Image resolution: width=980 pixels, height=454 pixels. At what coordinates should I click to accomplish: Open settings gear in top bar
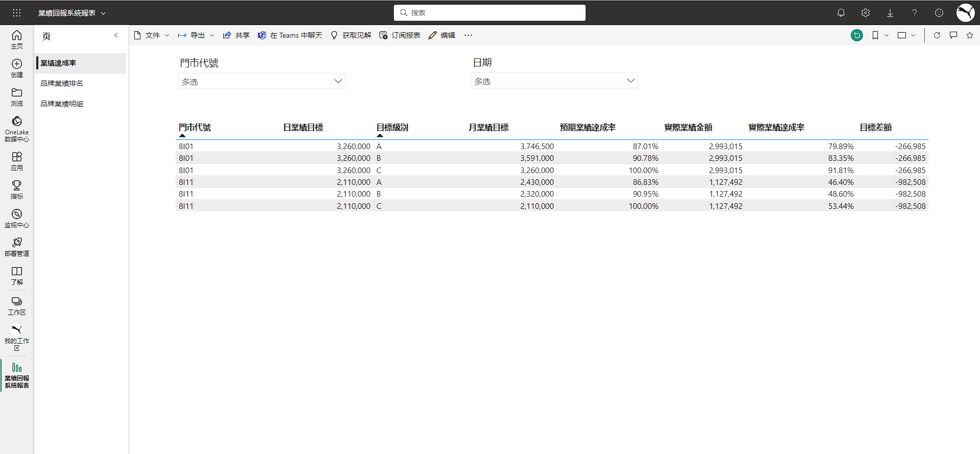click(866, 13)
